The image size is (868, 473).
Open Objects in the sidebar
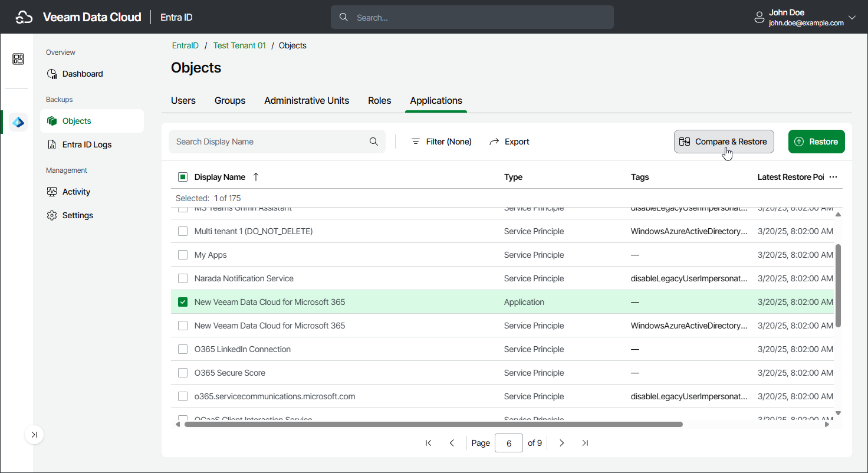coord(92,121)
